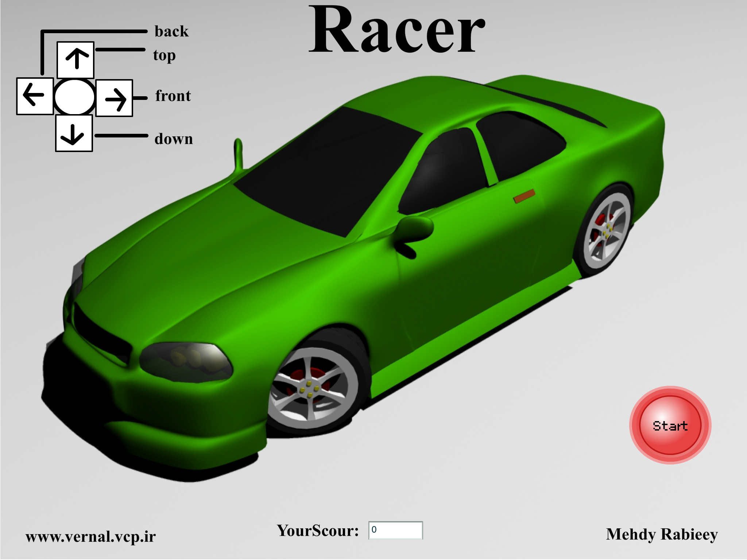Click the right arrow key icon

(x=114, y=98)
